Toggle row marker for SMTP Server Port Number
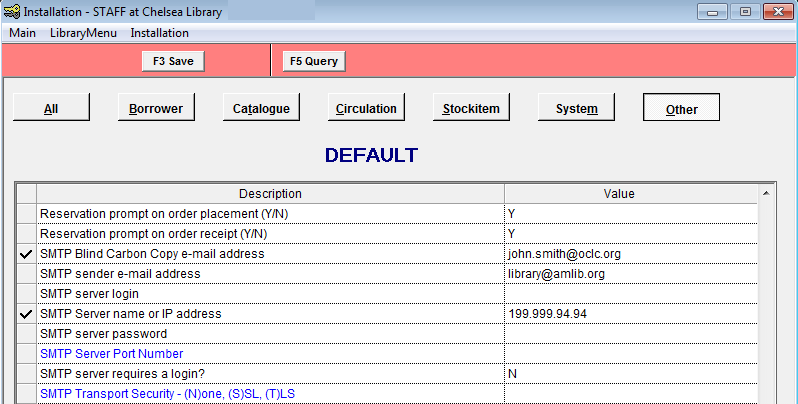This screenshot has width=798, height=404. [x=26, y=354]
